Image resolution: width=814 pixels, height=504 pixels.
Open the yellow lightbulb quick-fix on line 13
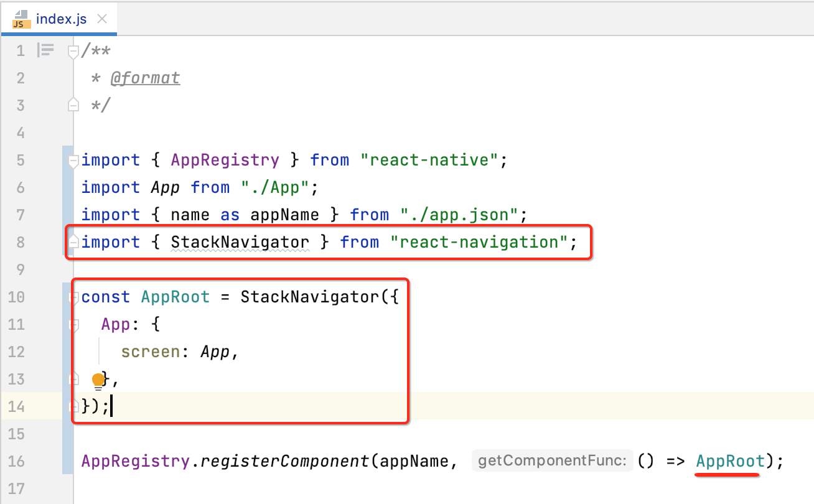pyautogui.click(x=98, y=380)
